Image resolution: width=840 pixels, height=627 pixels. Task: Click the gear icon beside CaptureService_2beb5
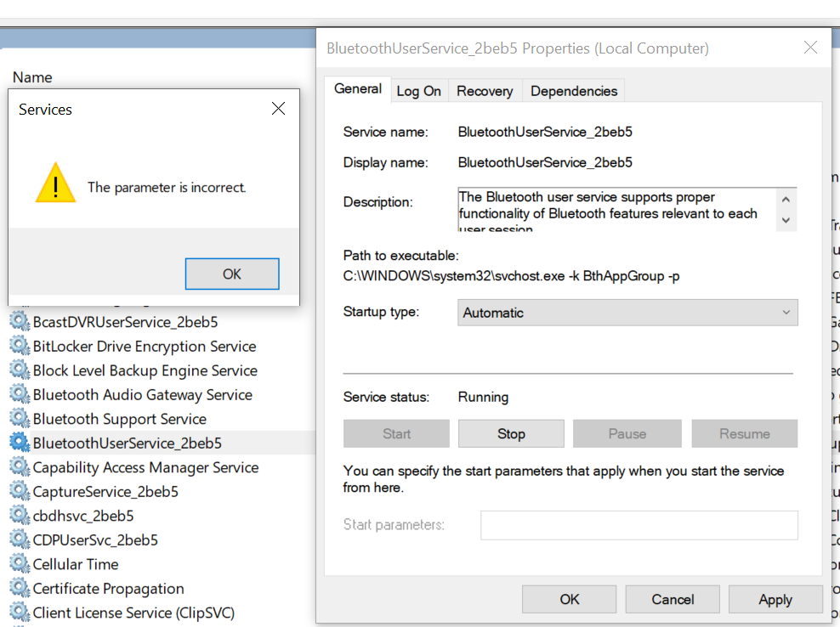20,491
